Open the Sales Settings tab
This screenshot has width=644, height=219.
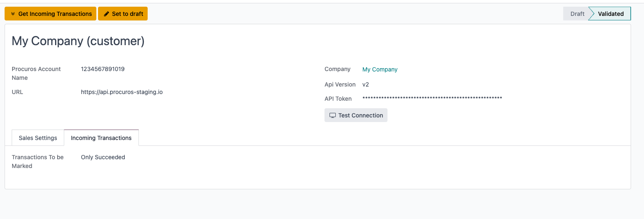[38, 138]
